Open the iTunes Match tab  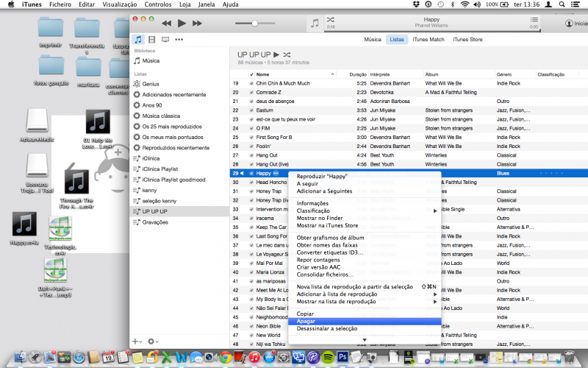pos(429,40)
